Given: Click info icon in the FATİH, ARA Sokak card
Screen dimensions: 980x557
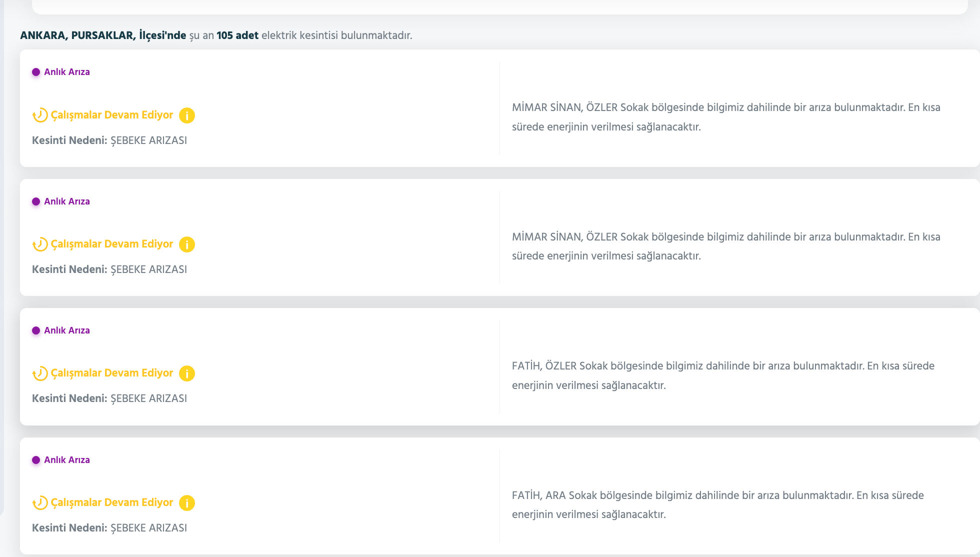Looking at the screenshot, I should coord(187,503).
